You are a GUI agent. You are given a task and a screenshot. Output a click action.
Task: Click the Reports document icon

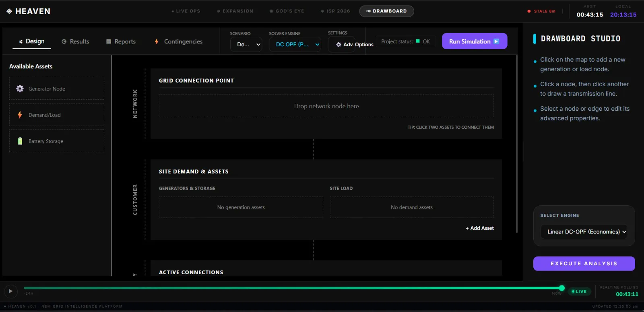click(109, 41)
